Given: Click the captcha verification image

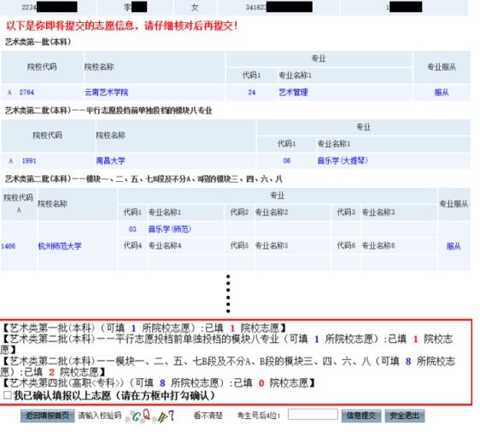Looking at the screenshot, I should click(149, 416).
